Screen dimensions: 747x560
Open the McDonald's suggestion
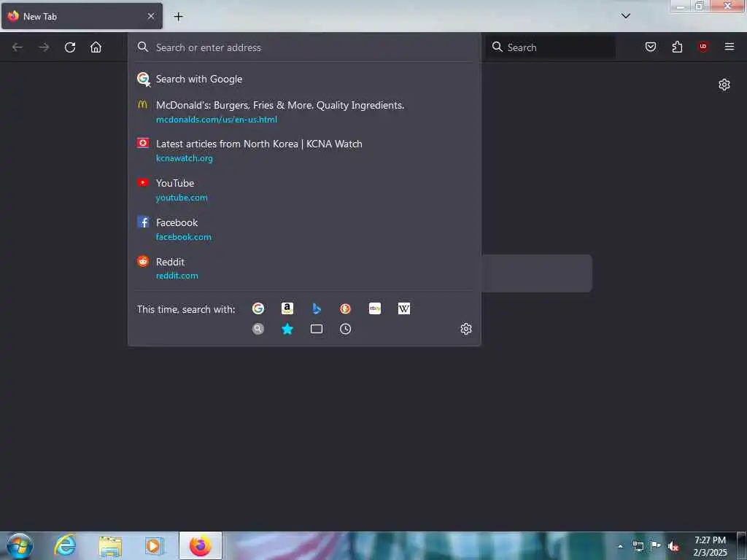point(304,112)
